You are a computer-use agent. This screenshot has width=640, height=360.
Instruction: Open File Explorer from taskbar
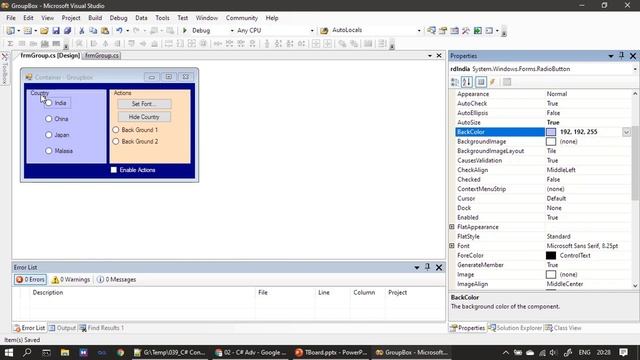click(x=65, y=352)
